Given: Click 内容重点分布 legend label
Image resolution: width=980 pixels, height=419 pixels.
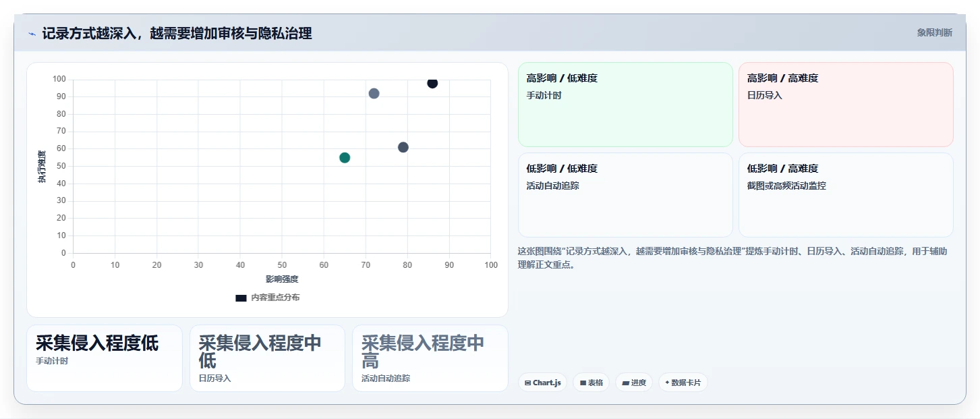Looking at the screenshot, I should pos(275,298).
